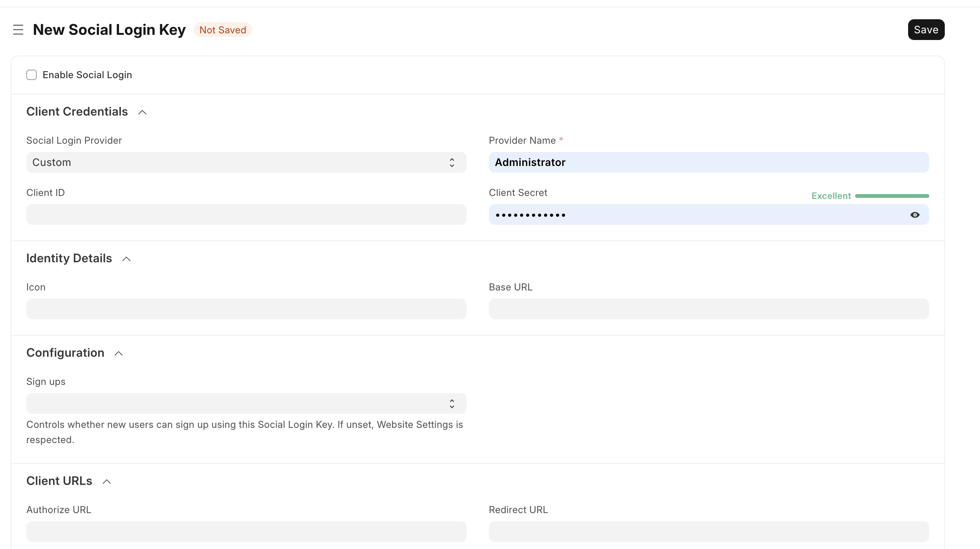This screenshot has width=980, height=549.
Task: Collapse the Configuration section chevron
Action: coord(119,353)
